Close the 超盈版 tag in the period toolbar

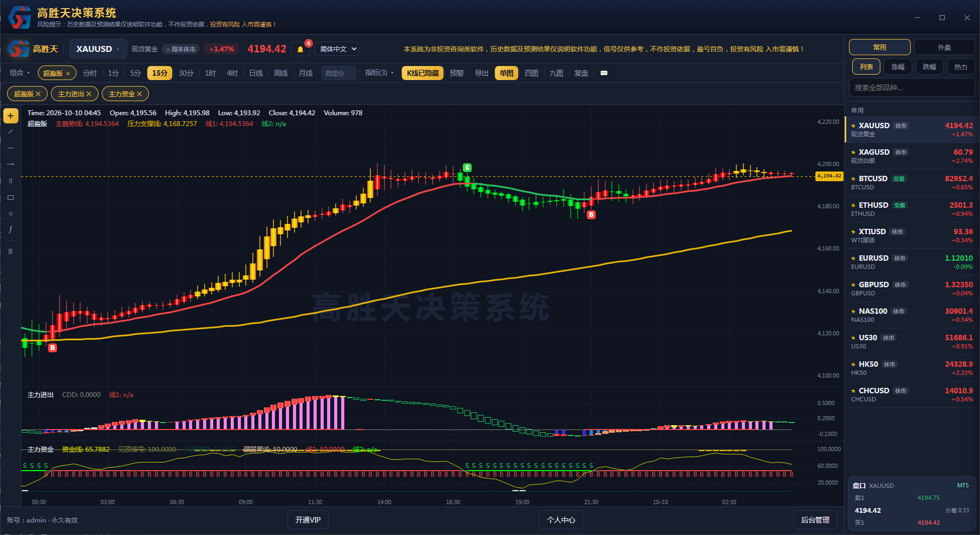[x=68, y=74]
